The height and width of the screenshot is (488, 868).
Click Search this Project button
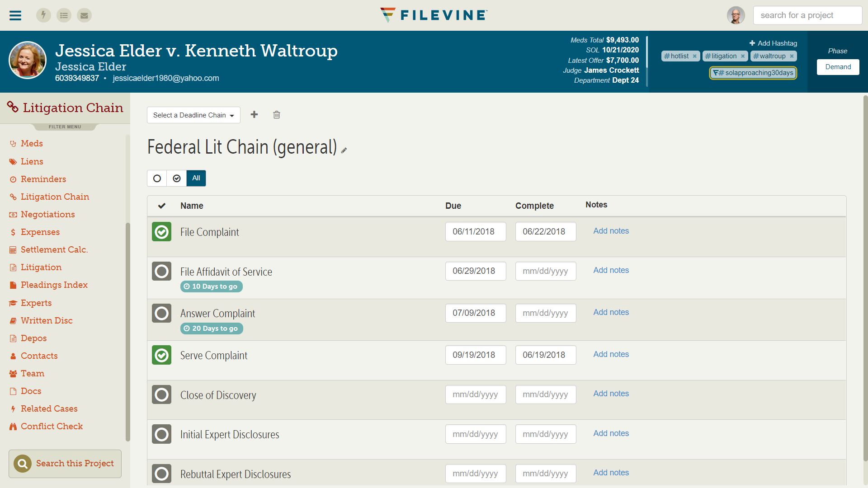[x=65, y=464]
